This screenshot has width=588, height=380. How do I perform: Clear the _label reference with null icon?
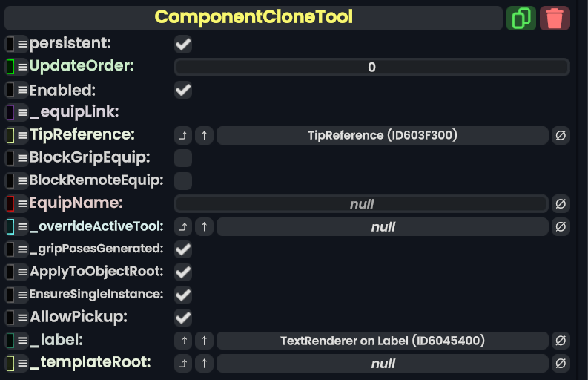point(561,341)
